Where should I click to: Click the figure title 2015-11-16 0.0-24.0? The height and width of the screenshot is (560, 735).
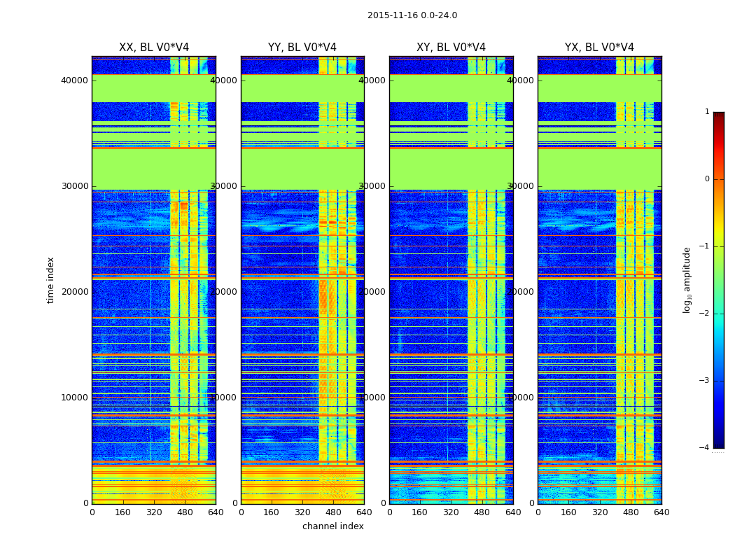[412, 15]
